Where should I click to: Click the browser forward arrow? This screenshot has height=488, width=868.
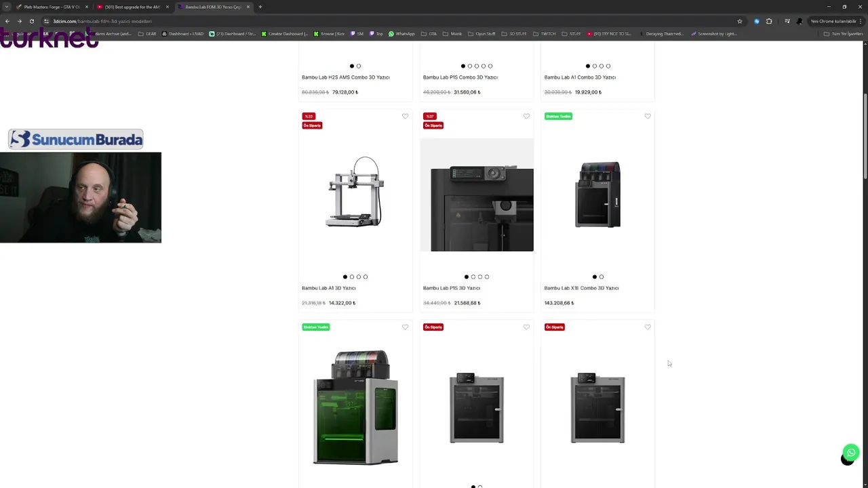[19, 21]
